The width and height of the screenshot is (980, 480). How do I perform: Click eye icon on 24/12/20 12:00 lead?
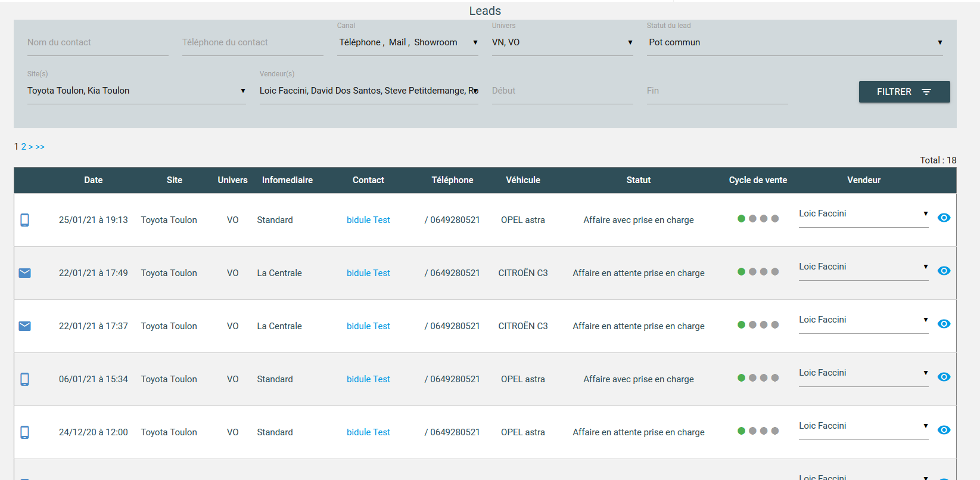click(x=944, y=430)
